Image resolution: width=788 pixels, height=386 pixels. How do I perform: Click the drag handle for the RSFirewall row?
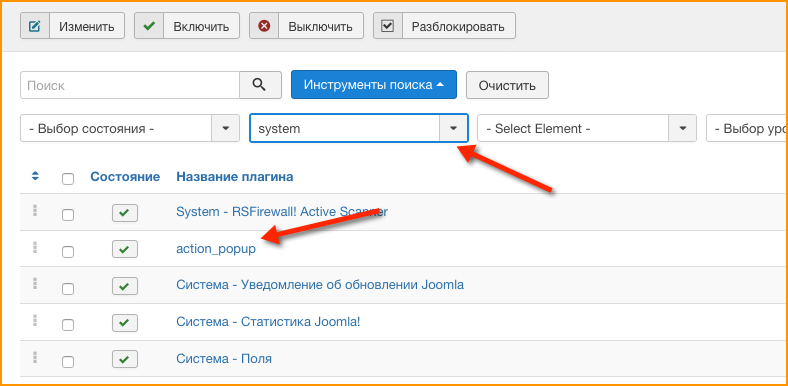click(x=35, y=210)
